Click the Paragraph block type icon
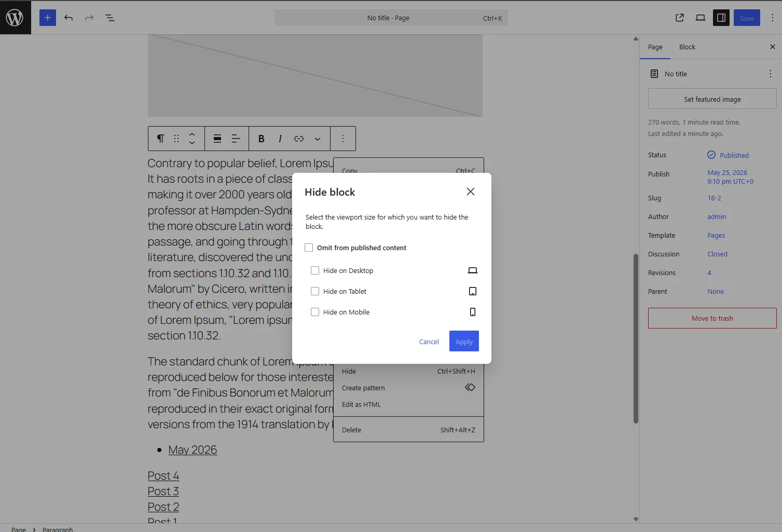Screen dimensions: 782x532 (x=161, y=139)
